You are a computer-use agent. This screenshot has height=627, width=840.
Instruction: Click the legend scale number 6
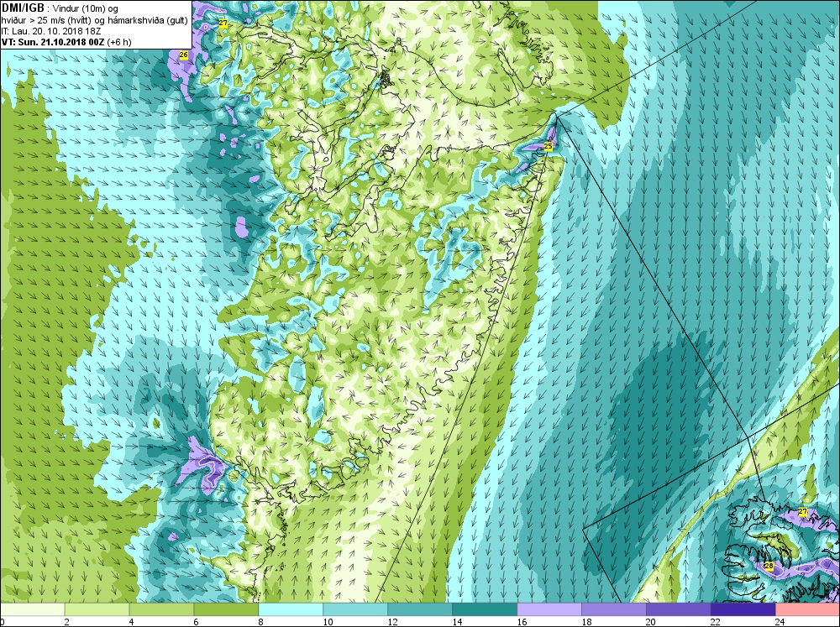point(196,622)
